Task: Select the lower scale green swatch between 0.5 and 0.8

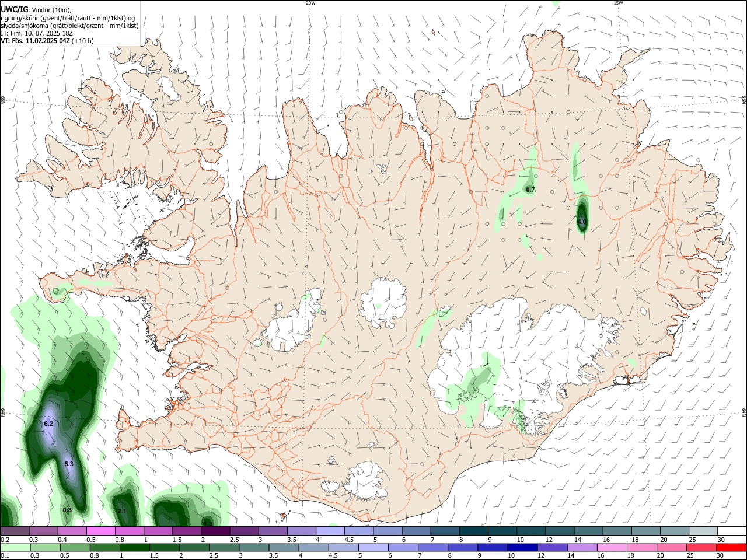Action: point(75,548)
